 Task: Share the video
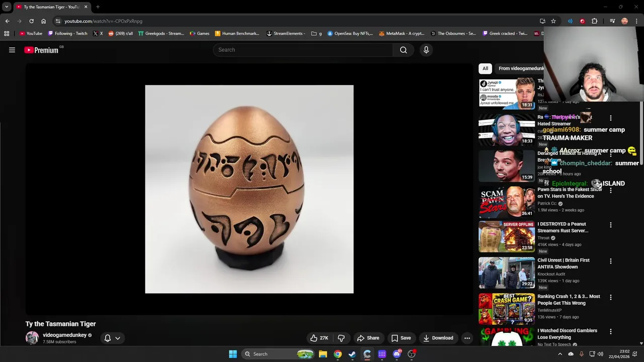(368, 338)
